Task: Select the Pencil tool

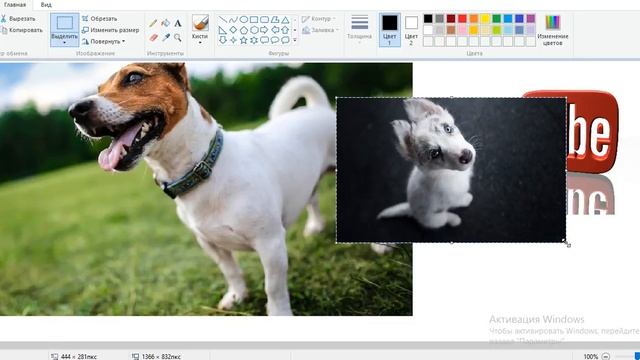Action: (153, 24)
